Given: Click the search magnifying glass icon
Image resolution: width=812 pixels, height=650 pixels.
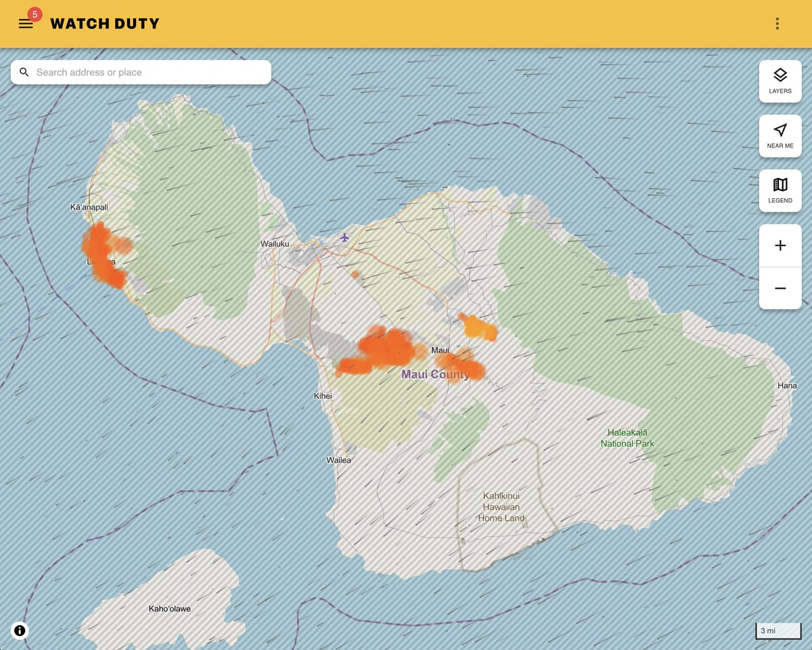Looking at the screenshot, I should click(24, 72).
